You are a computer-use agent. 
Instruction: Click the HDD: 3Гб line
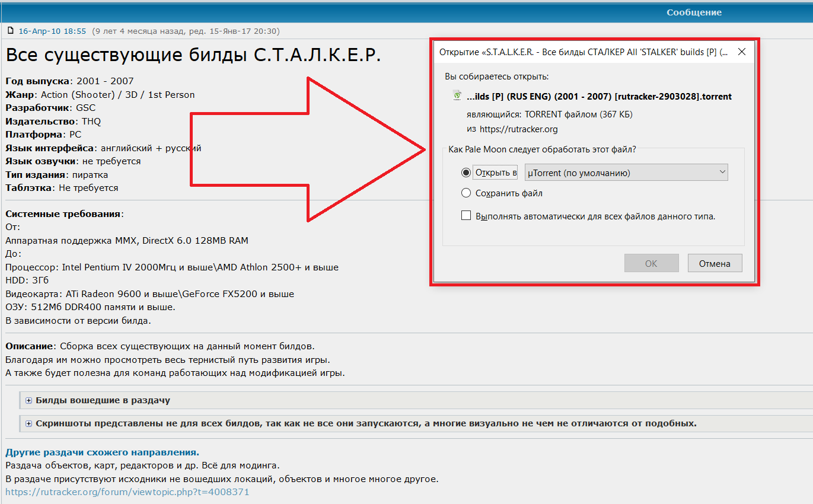pyautogui.click(x=27, y=280)
